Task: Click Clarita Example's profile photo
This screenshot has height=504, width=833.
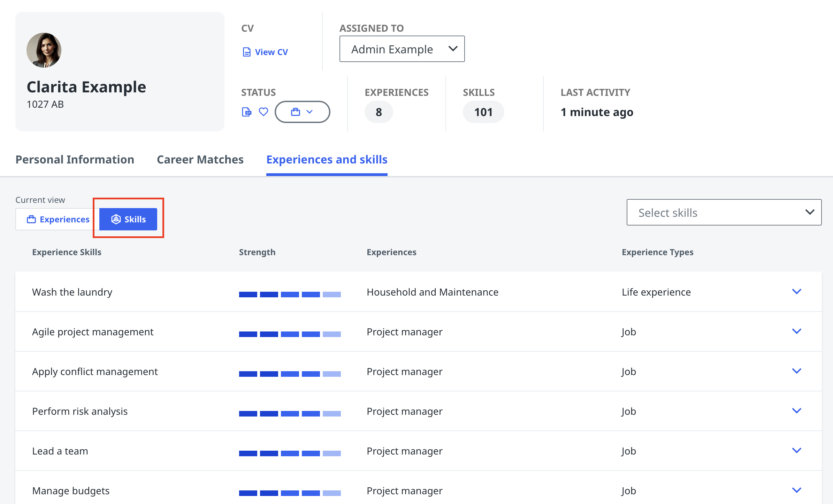Action: point(44,50)
